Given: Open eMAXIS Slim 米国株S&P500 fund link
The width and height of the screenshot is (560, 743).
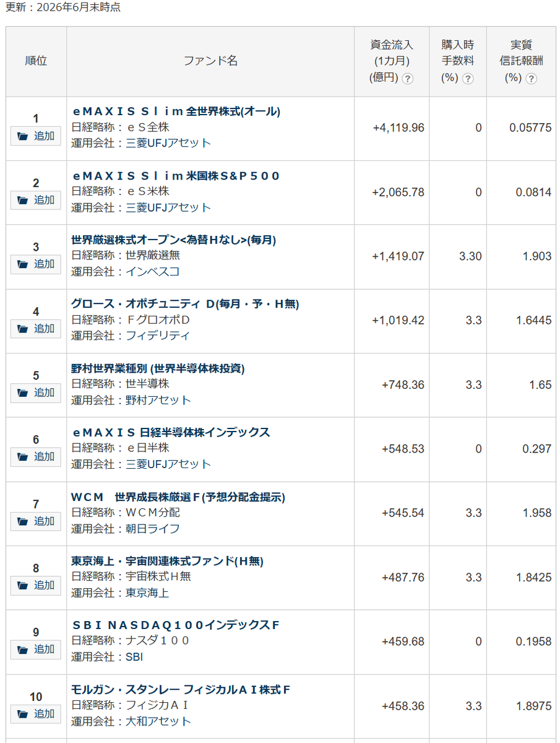Looking at the screenshot, I should pyautogui.click(x=176, y=176).
